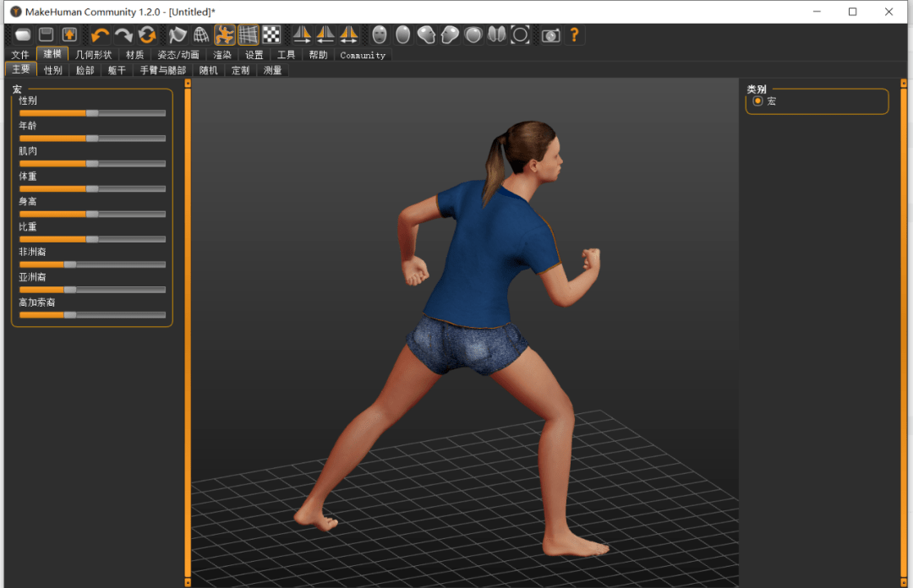
Task: Toggle wireframe mesh view icon
Action: click(x=201, y=35)
